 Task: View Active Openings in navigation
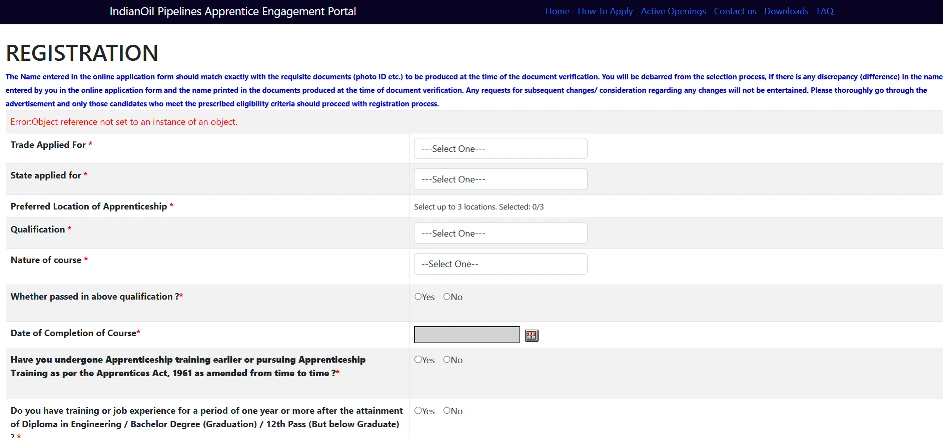click(673, 12)
